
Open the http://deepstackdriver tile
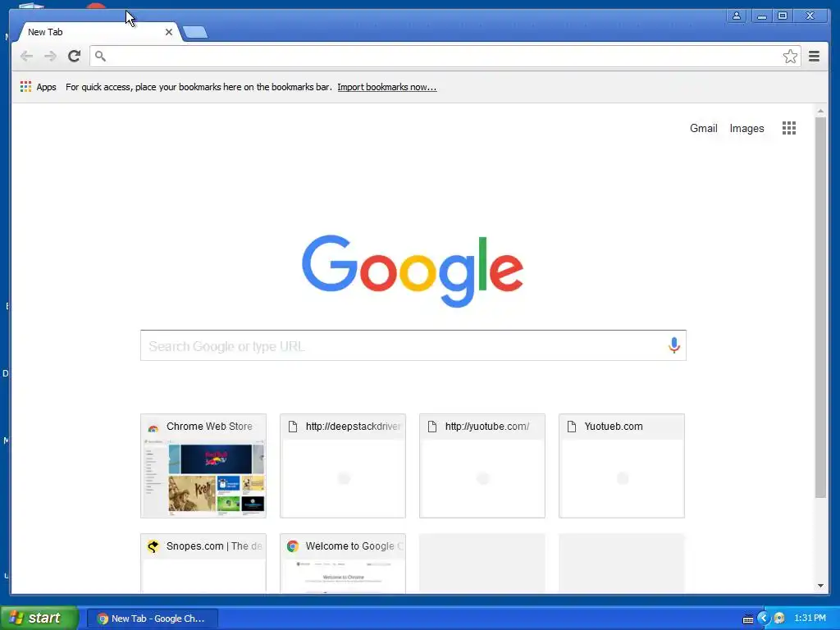click(x=343, y=466)
